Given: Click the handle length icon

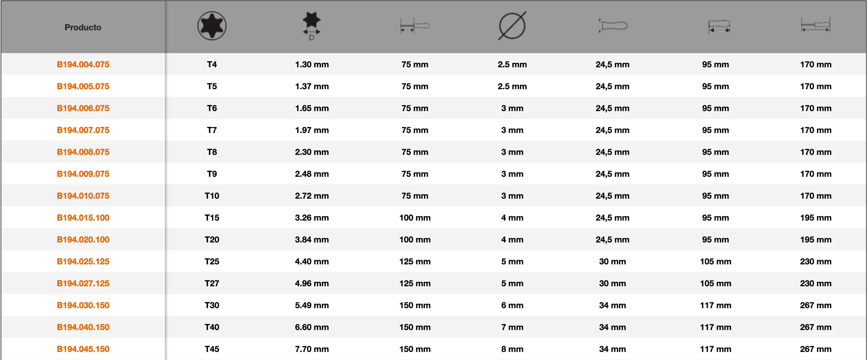Looking at the screenshot, I should coord(719,27).
